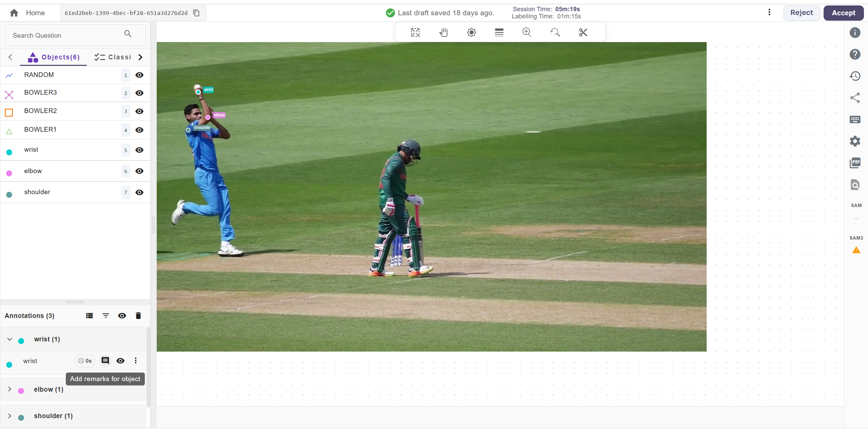Click the zoom in magnifier icon
The width and height of the screenshot is (868, 431).
point(527,33)
